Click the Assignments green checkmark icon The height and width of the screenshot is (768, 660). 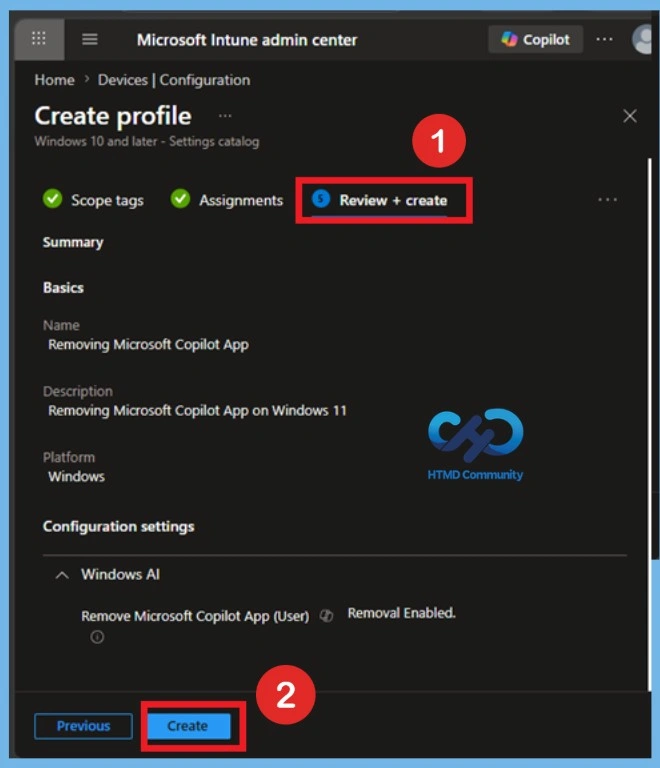point(180,199)
